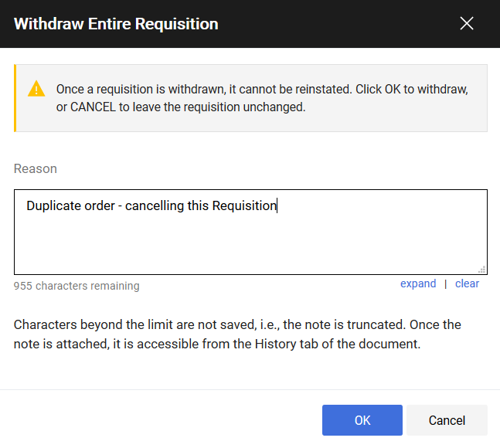Click the dark dialog header bar

(x=250, y=24)
